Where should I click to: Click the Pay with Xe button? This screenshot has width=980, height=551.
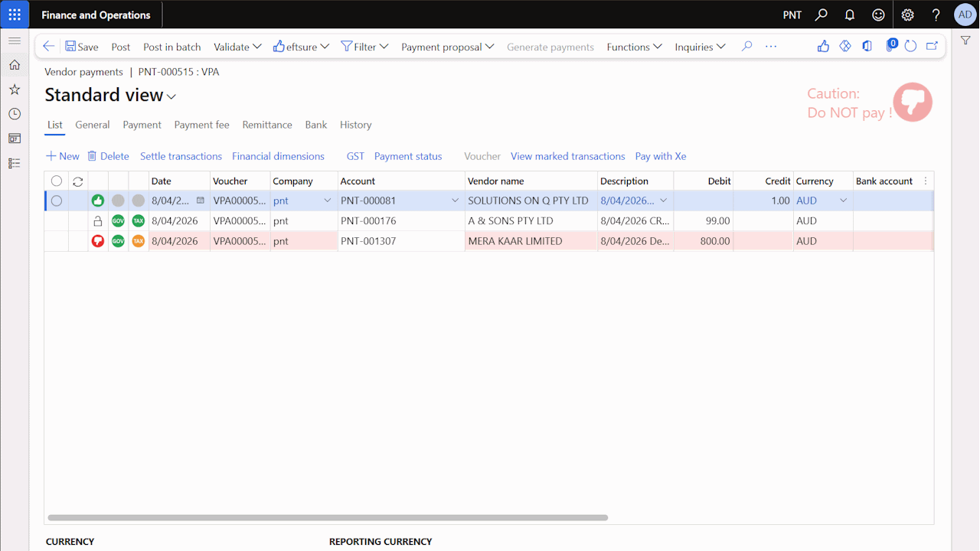coord(660,156)
